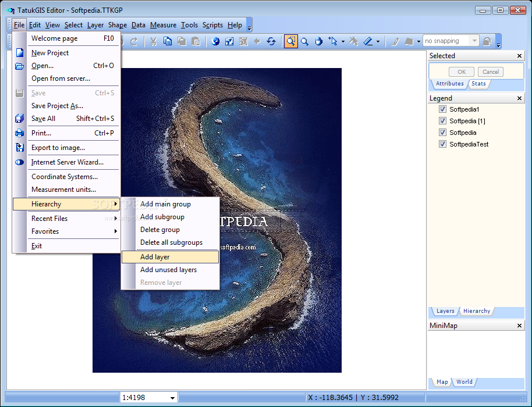Click the Paste clipboard icon
The image size is (532, 407).
[x=196, y=41]
